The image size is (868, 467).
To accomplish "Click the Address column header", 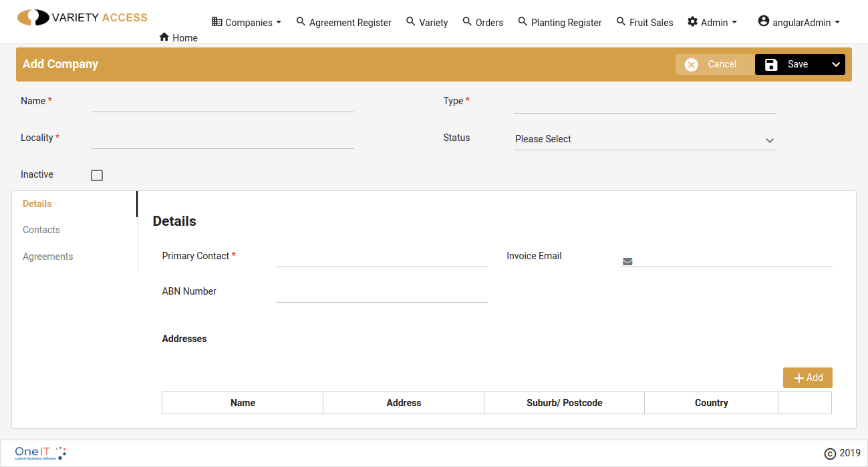I will [404, 403].
